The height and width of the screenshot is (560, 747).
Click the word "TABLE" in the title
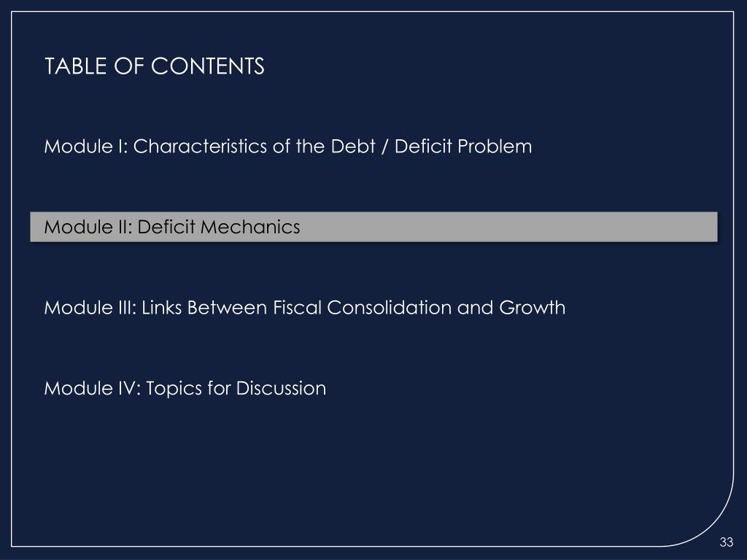point(75,66)
